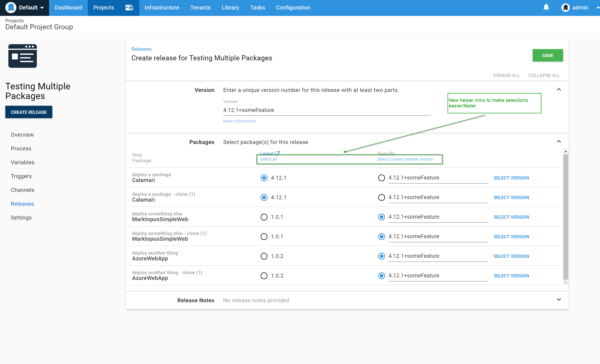This screenshot has width=600, height=364.
Task: Click SELECT VERSION for deploy another thing AzureWebApp
Action: coord(511,256)
